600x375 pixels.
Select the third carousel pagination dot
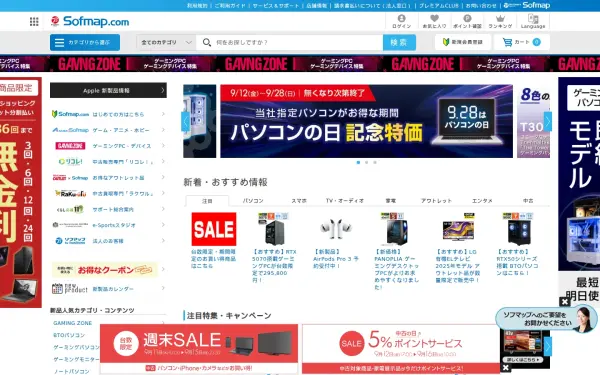tap(375, 162)
